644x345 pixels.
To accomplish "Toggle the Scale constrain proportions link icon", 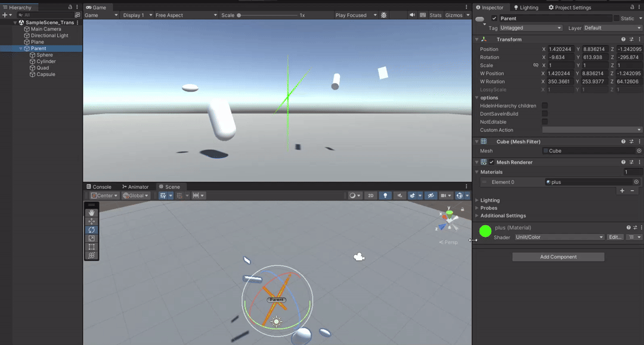I will coord(535,66).
